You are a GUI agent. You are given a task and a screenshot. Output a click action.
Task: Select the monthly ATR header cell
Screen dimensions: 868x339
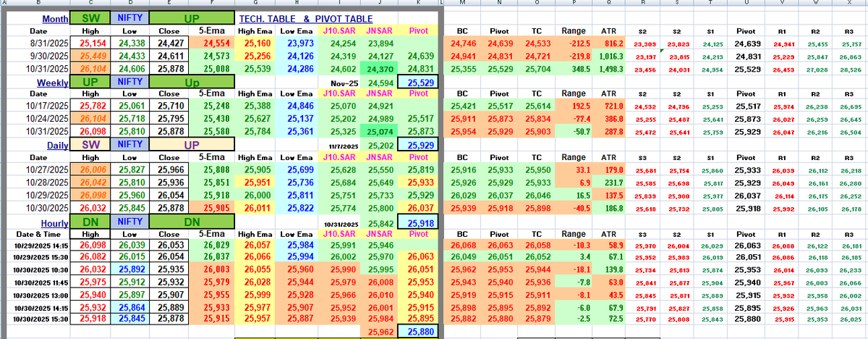[x=610, y=32]
